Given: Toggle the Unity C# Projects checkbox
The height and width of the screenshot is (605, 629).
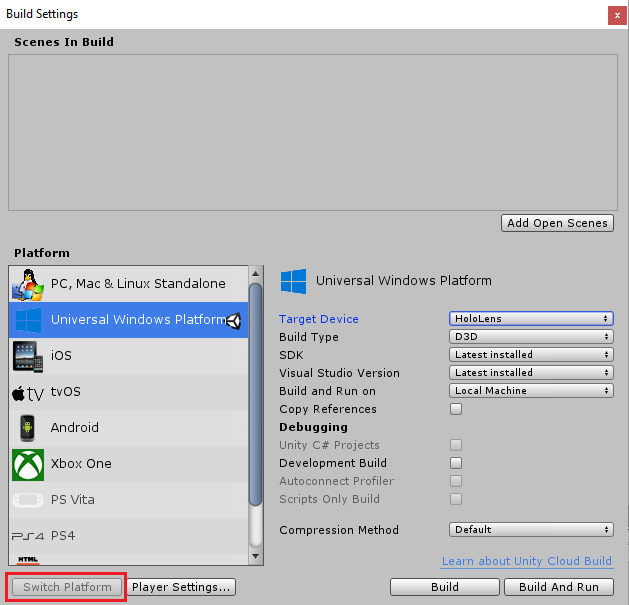Looking at the screenshot, I should tap(456, 445).
